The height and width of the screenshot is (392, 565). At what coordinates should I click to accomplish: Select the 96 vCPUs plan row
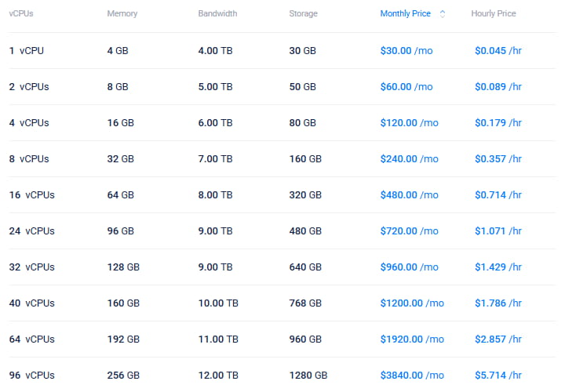(x=31, y=376)
